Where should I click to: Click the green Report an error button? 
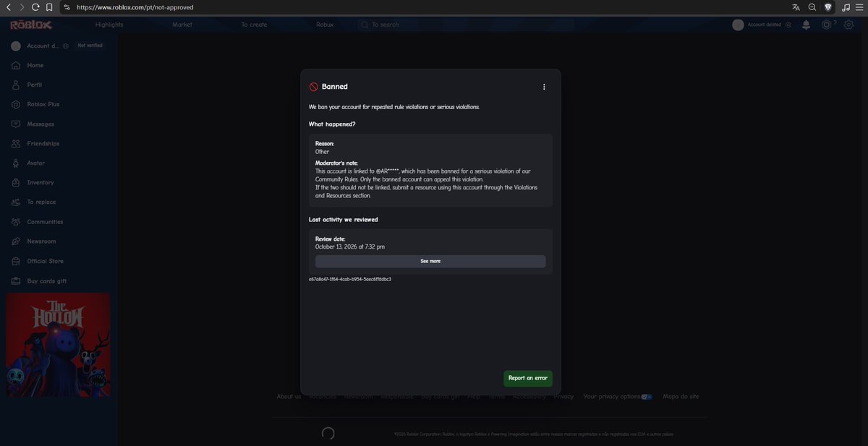pos(528,378)
